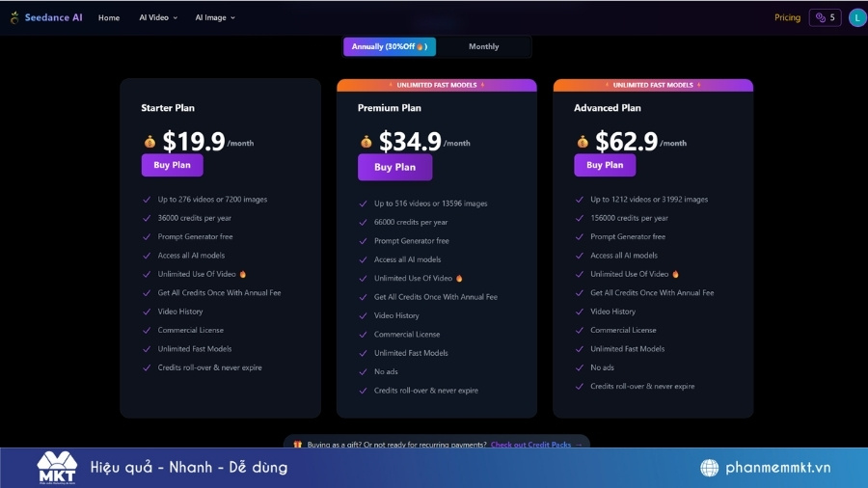The image size is (868, 488).
Task: Click the Starter Prompt Generator free text
Action: click(195, 237)
